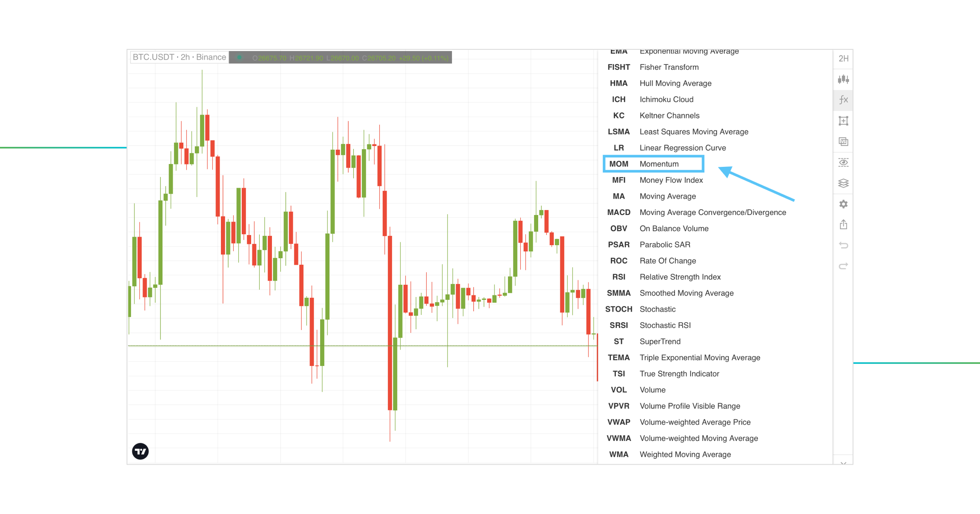The height and width of the screenshot is (514, 980).
Task: Click the redo arrow icon
Action: (843, 266)
